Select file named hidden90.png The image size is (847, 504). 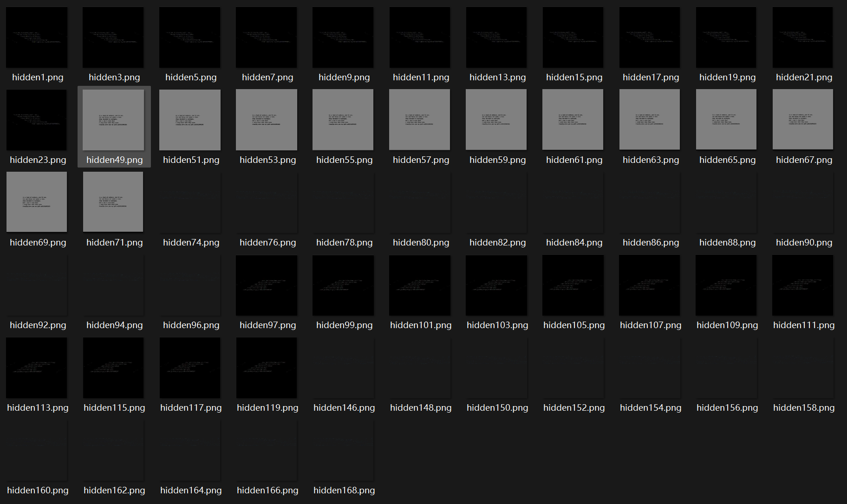pos(804,243)
